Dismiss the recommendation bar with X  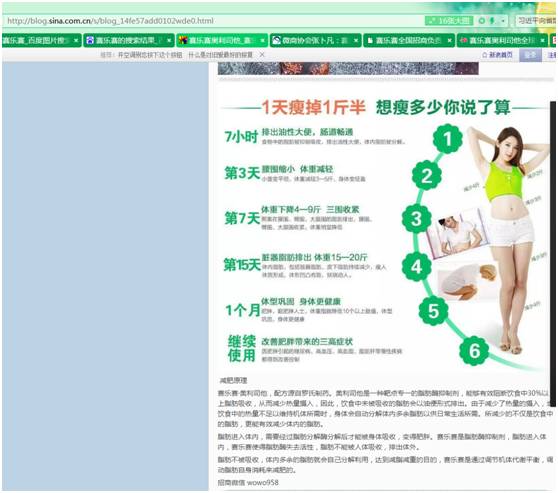(262, 55)
